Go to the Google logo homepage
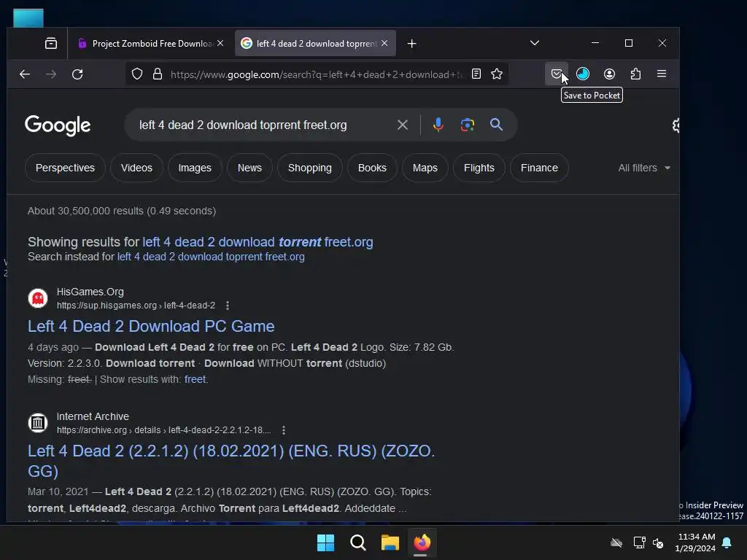Image resolution: width=747 pixels, height=560 pixels. click(58, 125)
